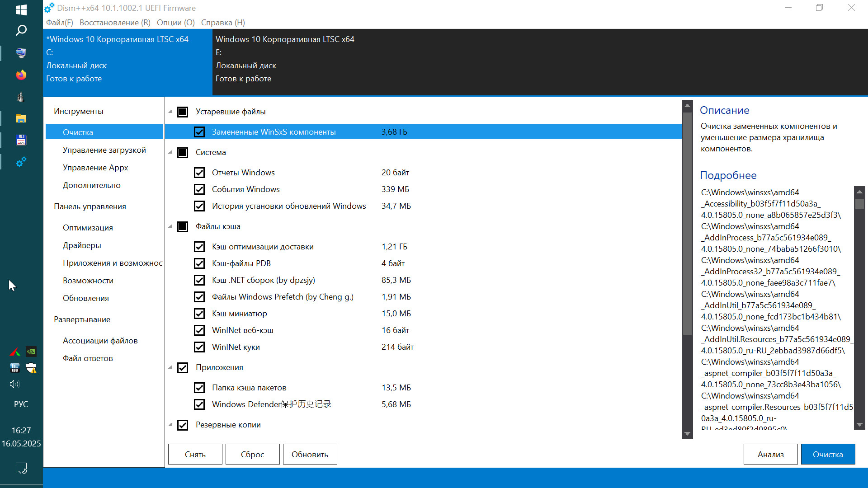This screenshot has height=488, width=868.
Task: Open Firefox from the taskbar
Action: 21,75
